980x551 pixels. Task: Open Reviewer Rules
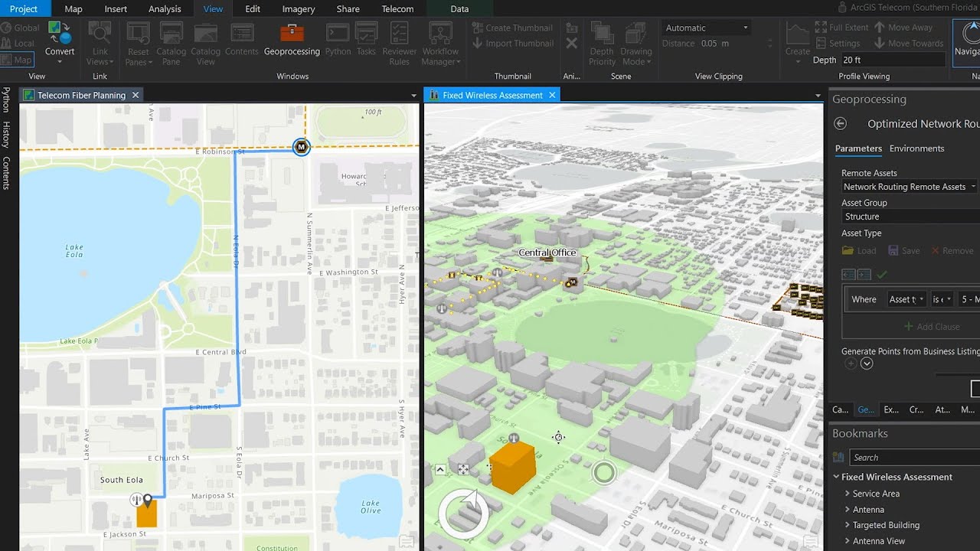tap(399, 44)
